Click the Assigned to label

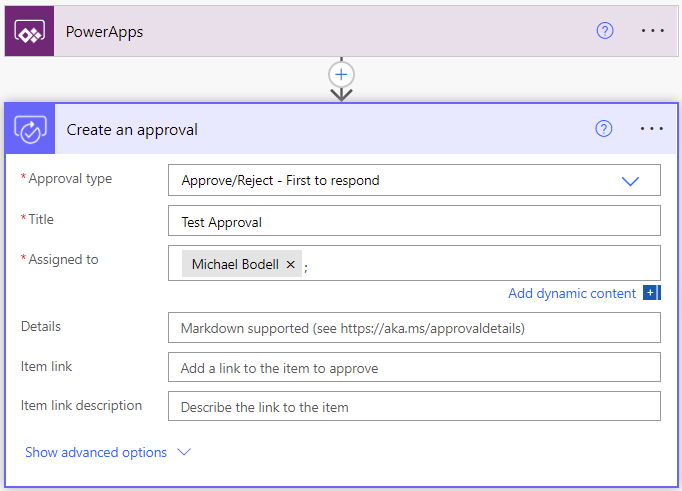click(x=63, y=260)
